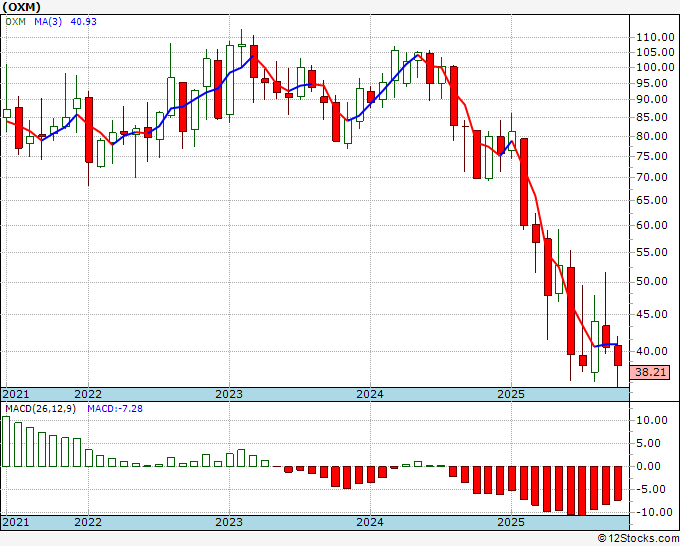Image resolution: width=680 pixels, height=546 pixels.
Task: Click the 2021 label on price chart axis
Action: click(16, 394)
